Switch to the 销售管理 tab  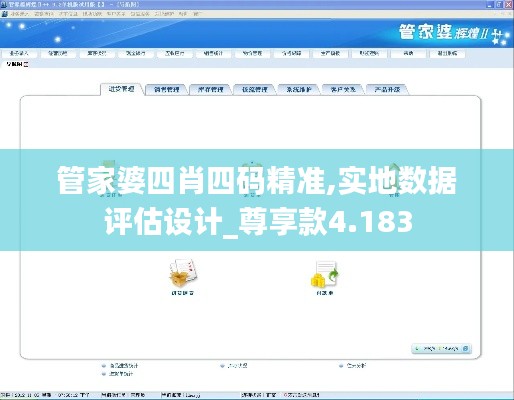pyautogui.click(x=167, y=89)
